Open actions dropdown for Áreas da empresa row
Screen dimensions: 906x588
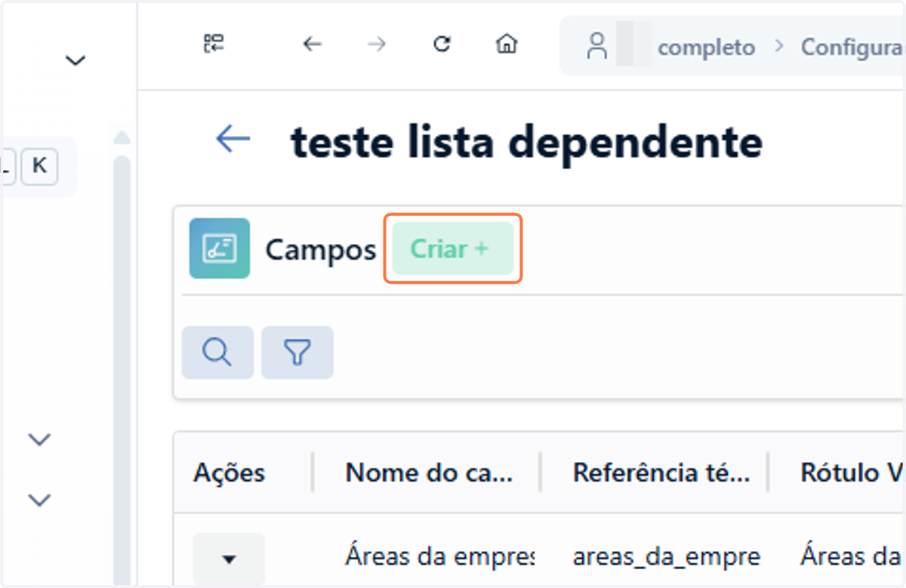229,559
